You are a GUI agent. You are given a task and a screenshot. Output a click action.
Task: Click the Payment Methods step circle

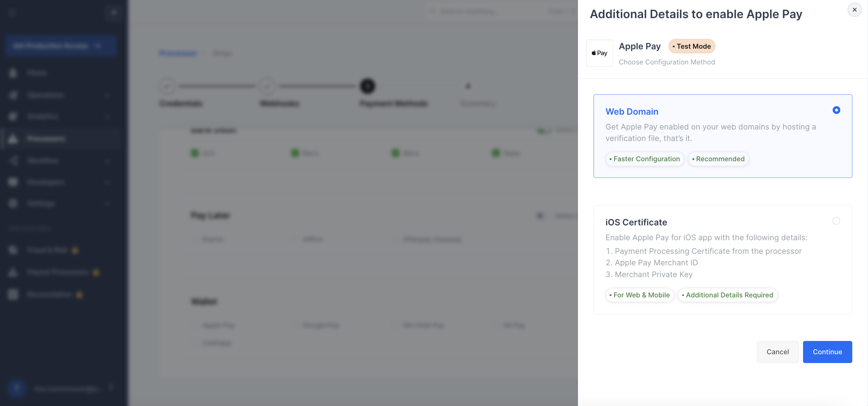368,86
